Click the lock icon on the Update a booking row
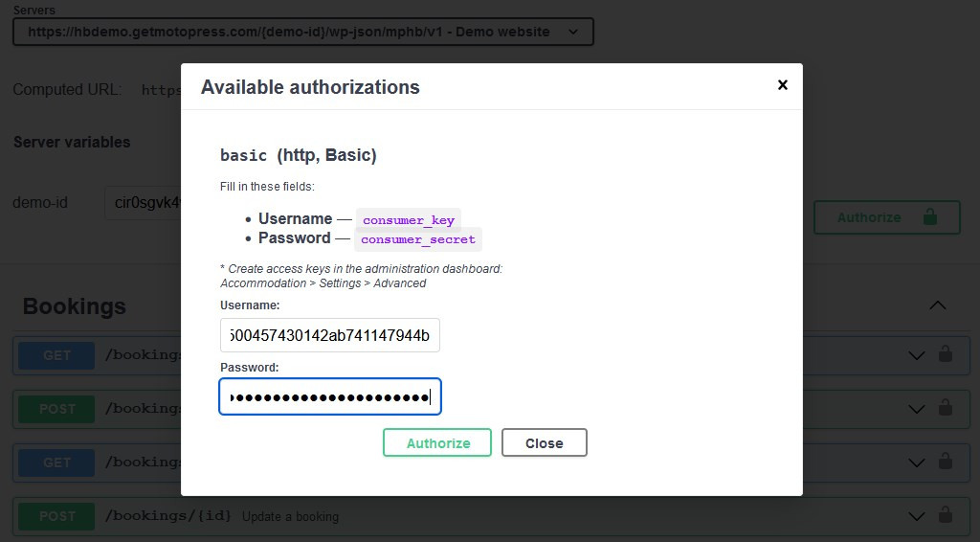The image size is (980, 542). (x=946, y=515)
